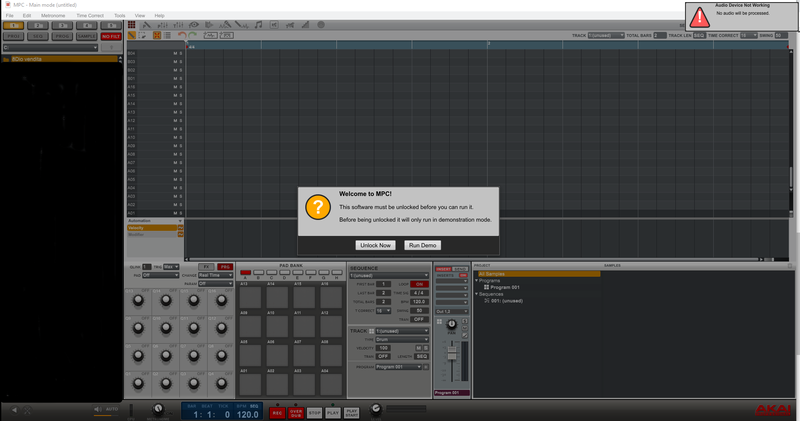
Task: Click the PLAY START button
Action: pyautogui.click(x=352, y=413)
